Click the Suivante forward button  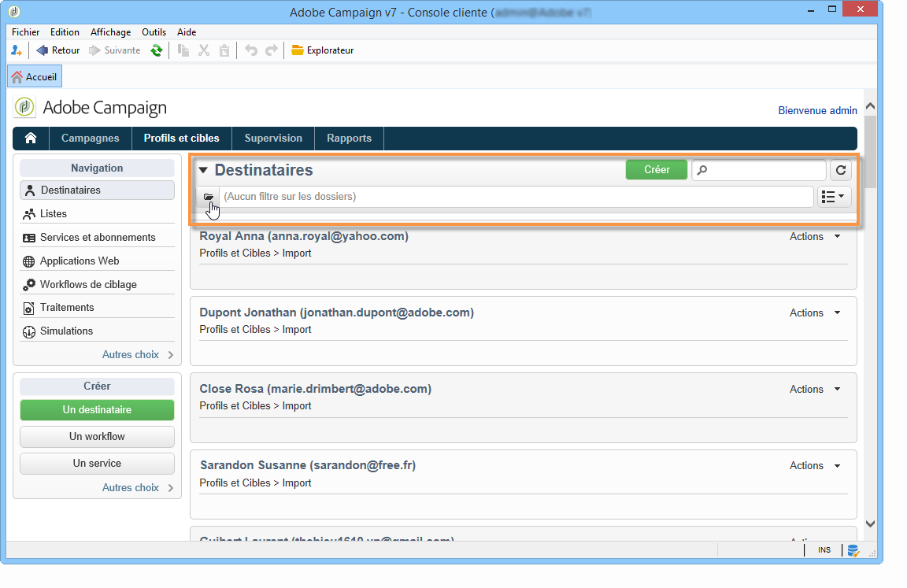click(114, 50)
